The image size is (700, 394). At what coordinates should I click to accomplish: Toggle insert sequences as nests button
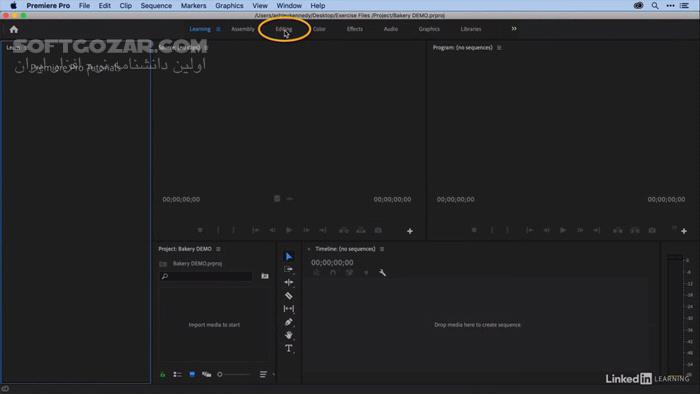pos(317,273)
